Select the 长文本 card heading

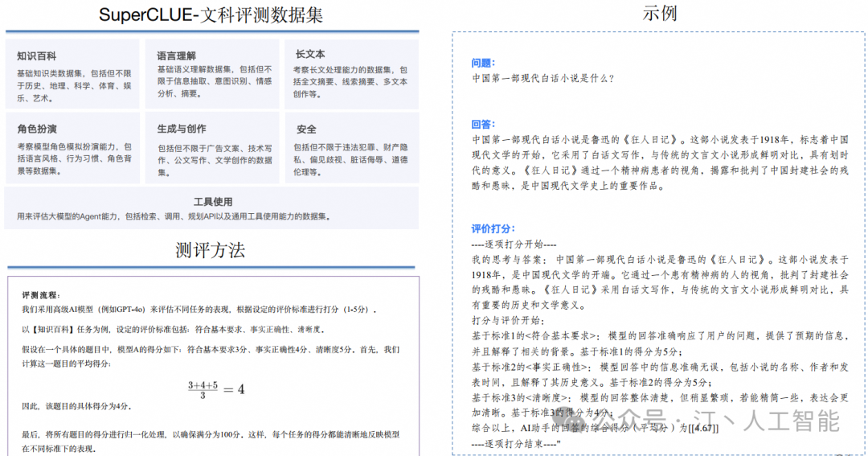click(x=310, y=54)
